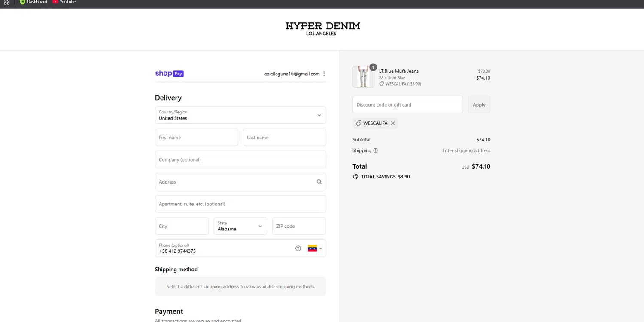Click the address search magnifier icon
644x322 pixels.
[319, 182]
